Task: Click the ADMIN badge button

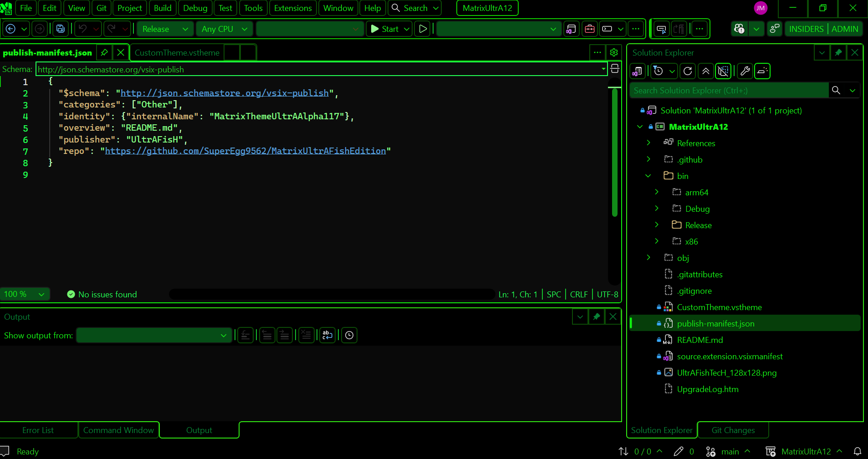Action: point(845,29)
